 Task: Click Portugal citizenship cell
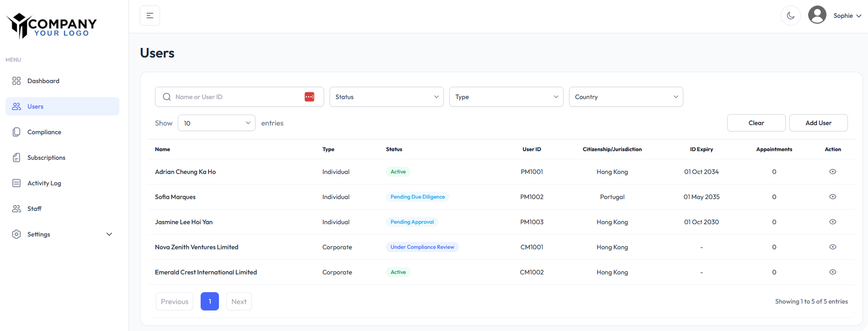pyautogui.click(x=612, y=197)
